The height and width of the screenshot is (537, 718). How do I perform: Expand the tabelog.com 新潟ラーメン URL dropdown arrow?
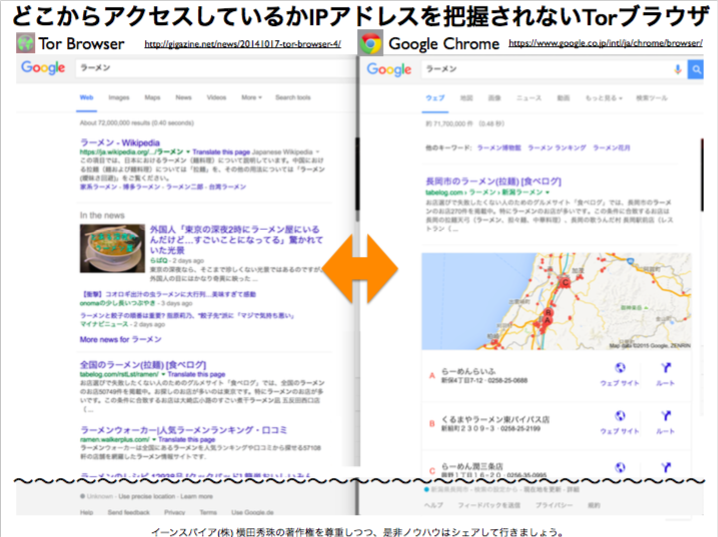click(548, 192)
